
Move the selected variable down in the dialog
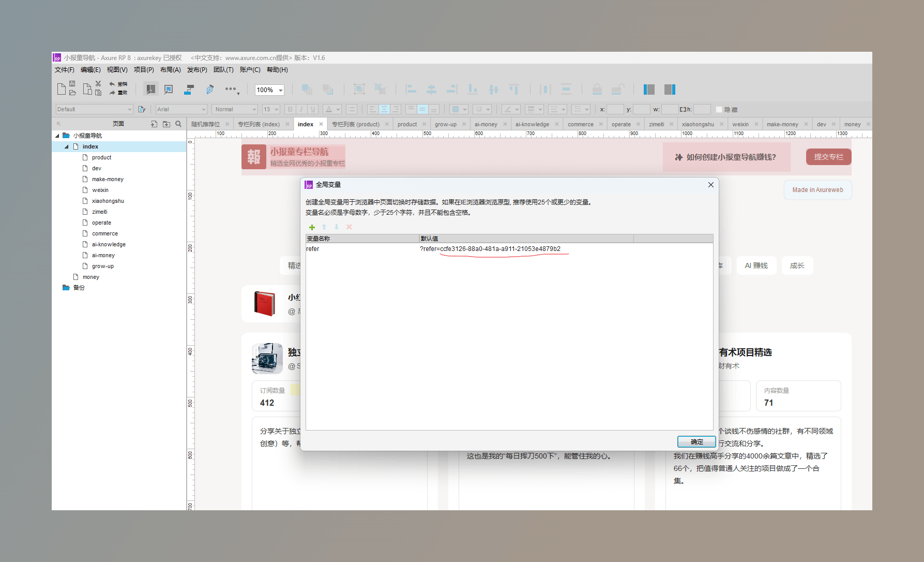[x=337, y=227]
